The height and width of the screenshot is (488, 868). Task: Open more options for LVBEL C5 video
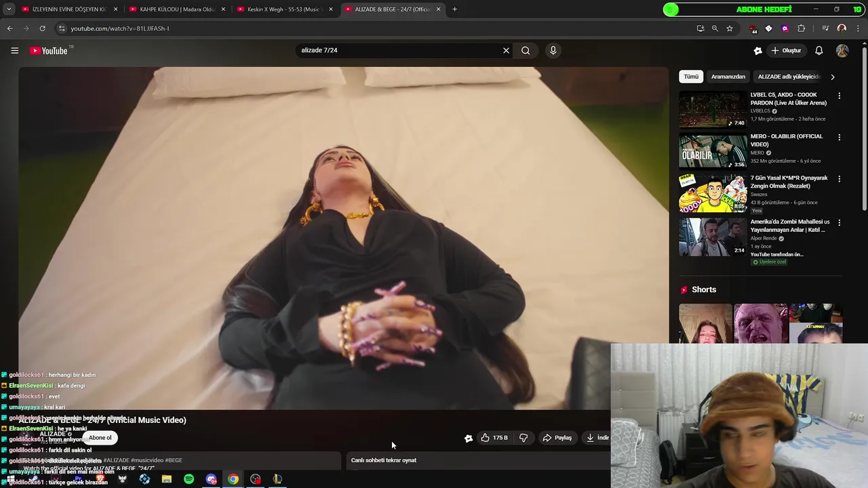(839, 96)
